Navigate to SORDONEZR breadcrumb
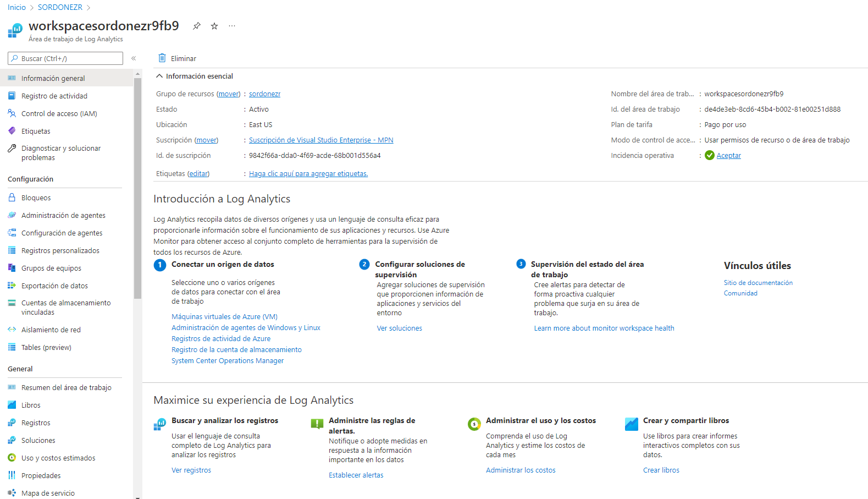 pos(60,7)
